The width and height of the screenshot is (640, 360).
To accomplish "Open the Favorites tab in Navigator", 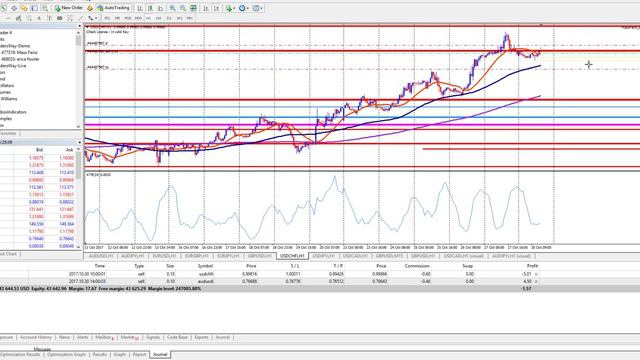I will 8,133.
